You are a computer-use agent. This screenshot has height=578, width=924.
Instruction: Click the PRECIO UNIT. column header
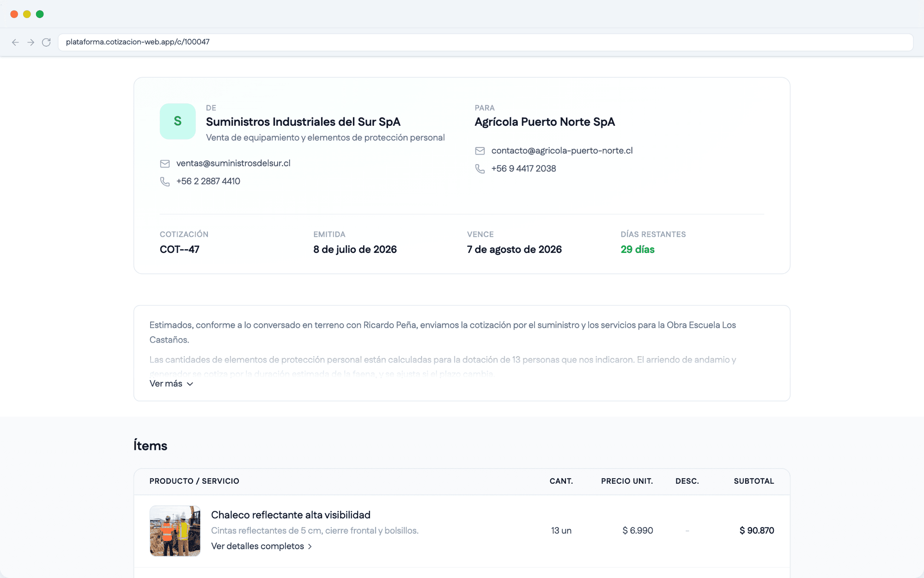627,481
